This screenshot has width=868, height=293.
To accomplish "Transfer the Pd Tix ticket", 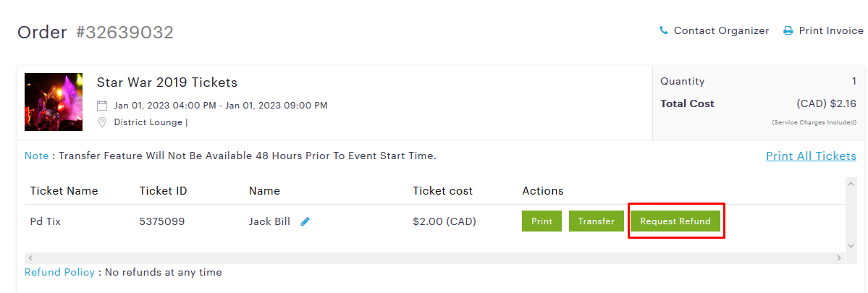I will click(x=596, y=221).
